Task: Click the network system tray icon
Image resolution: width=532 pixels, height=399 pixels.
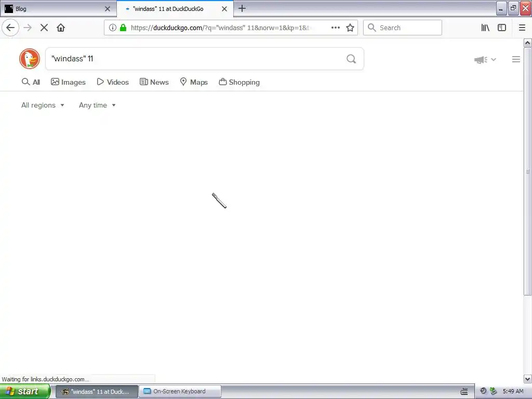Action: point(494,391)
